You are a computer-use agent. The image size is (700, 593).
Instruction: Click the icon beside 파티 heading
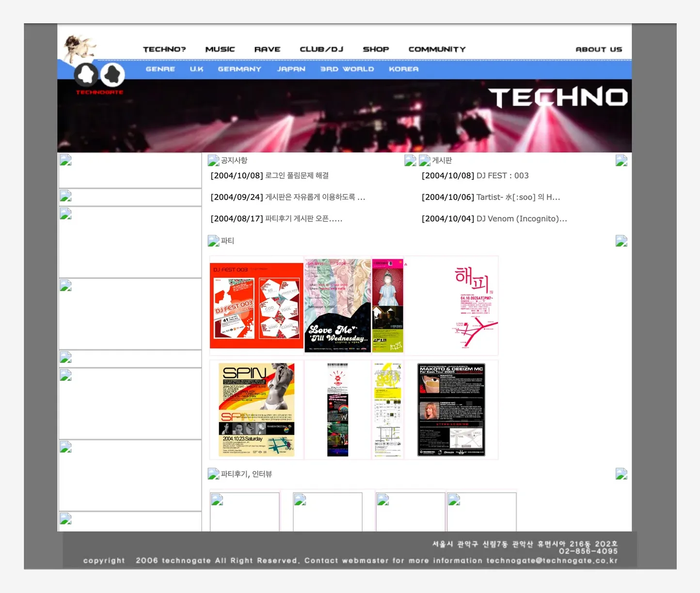tap(213, 241)
